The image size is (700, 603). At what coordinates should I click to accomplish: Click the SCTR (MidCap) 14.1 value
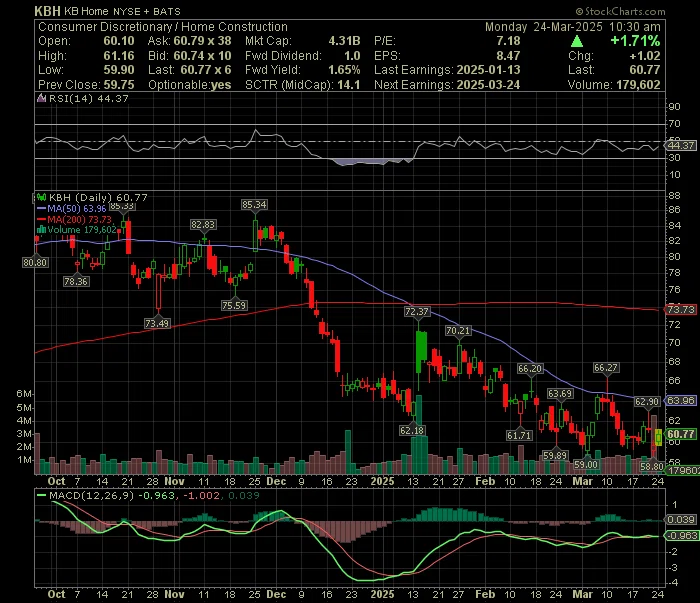(350, 85)
